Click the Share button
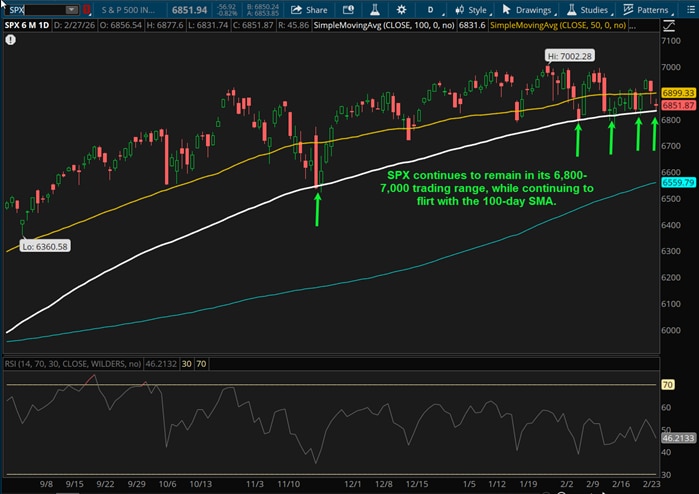699x494 pixels. tap(309, 10)
